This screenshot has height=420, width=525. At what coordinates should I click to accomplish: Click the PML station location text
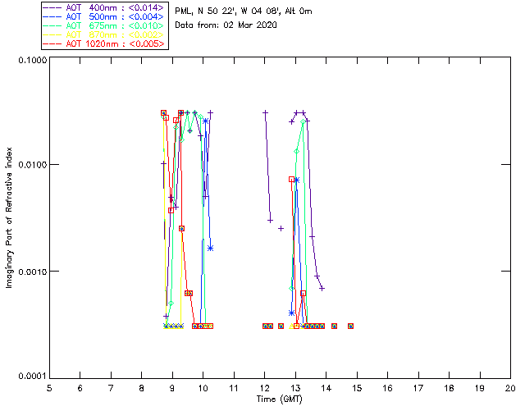coord(244,11)
